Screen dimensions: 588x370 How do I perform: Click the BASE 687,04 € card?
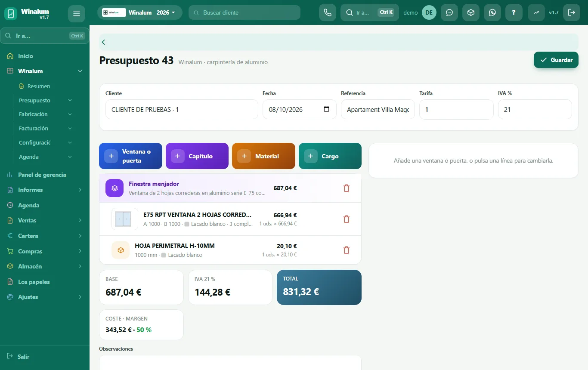tap(141, 287)
